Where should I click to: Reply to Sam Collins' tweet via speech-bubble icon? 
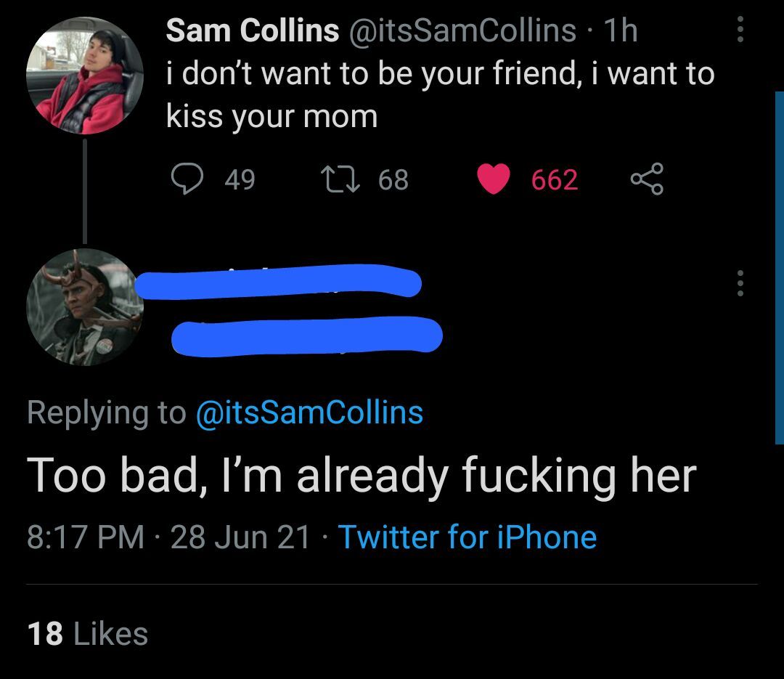tap(187, 179)
